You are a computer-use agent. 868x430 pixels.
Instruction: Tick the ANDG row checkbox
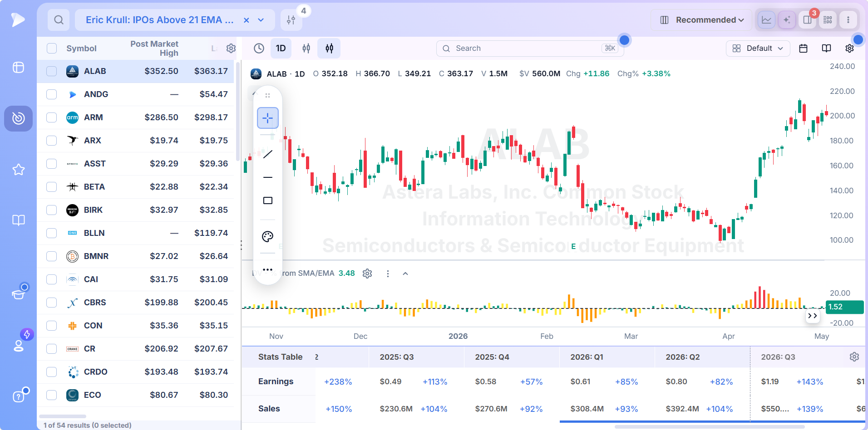[52, 94]
